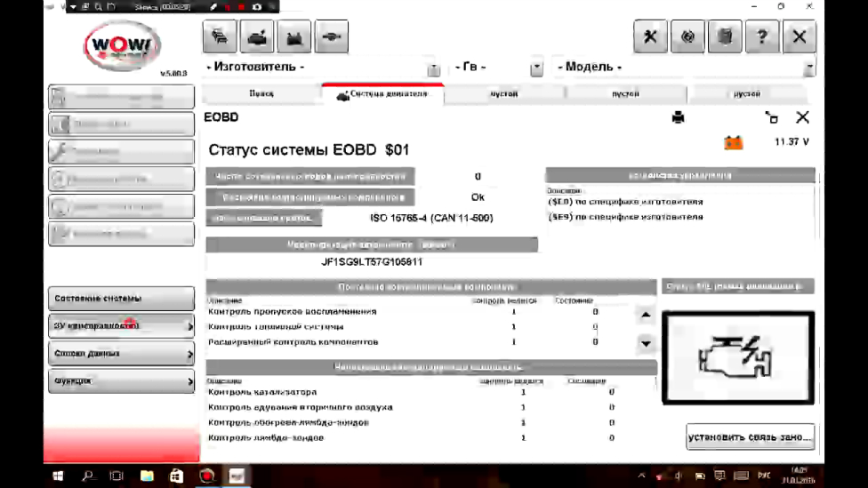The width and height of the screenshot is (868, 488).
Task: Expand the Функция sidebar menu
Action: (x=121, y=381)
